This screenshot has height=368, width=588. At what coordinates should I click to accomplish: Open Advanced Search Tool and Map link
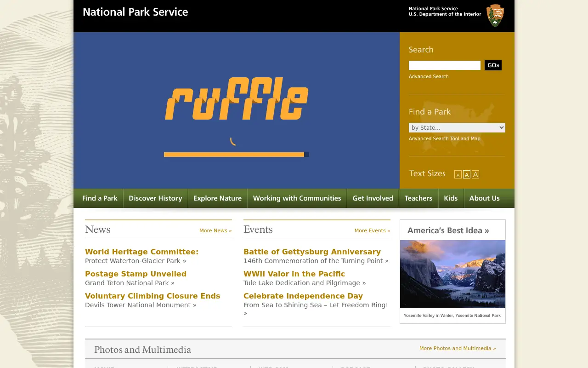tap(445, 138)
